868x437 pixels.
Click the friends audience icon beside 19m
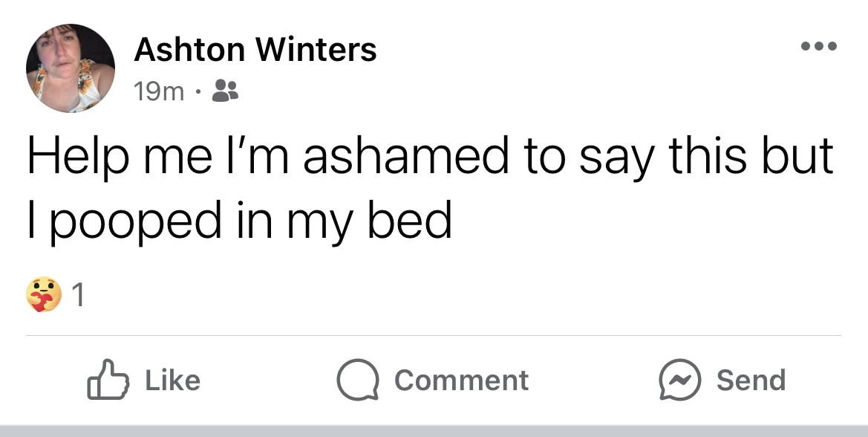tap(225, 91)
